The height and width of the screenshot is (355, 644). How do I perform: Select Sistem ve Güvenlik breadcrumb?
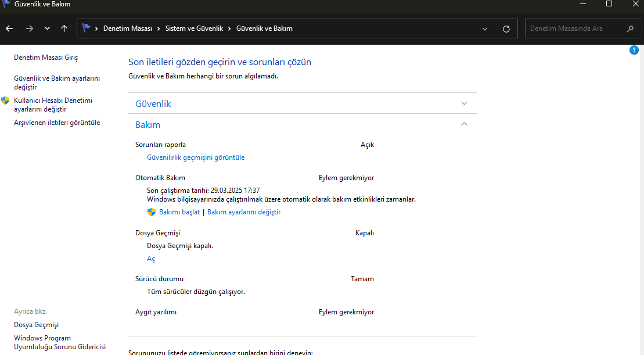pyautogui.click(x=195, y=28)
